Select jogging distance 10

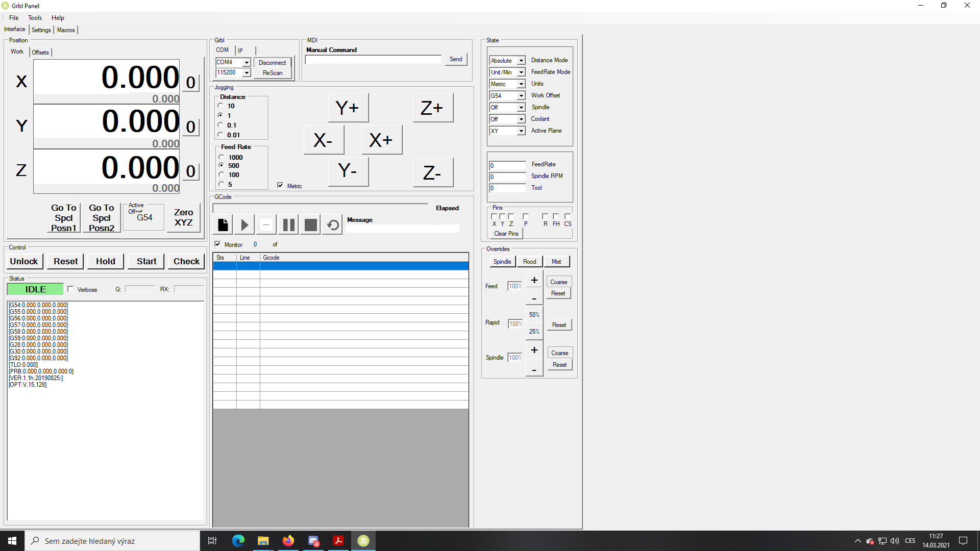coord(220,106)
